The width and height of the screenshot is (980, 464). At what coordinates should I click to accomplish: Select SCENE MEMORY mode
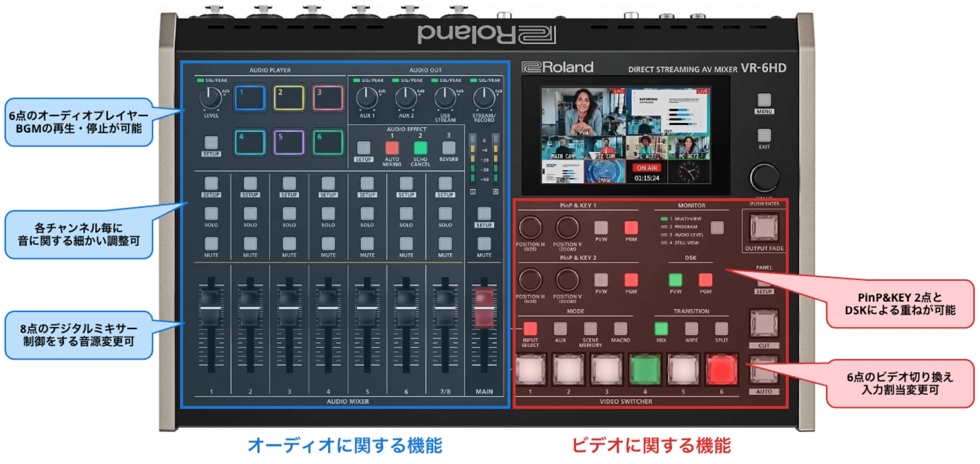[590, 329]
